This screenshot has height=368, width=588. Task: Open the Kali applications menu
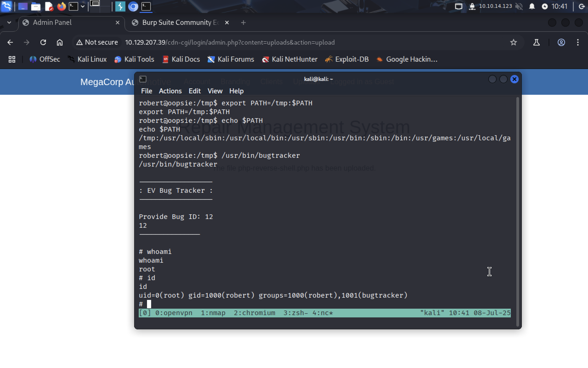click(6, 6)
